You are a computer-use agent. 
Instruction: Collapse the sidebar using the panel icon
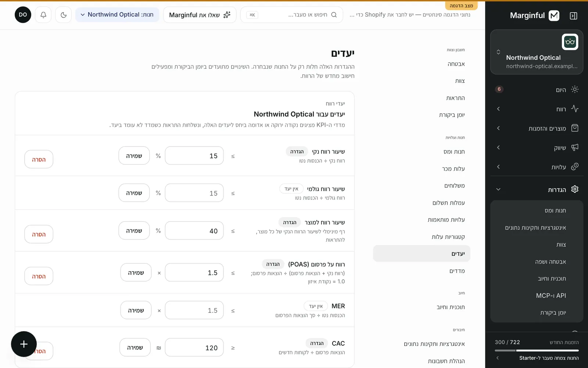(x=573, y=15)
